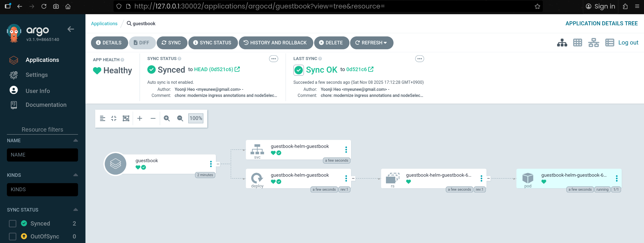Screen dimensions: 644x243
Task: Collapse children of deploy node
Action: point(353,178)
